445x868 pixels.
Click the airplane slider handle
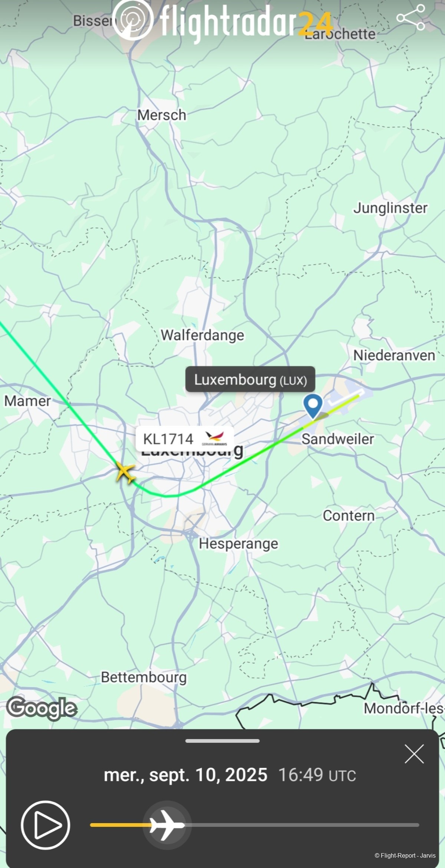coord(167,825)
